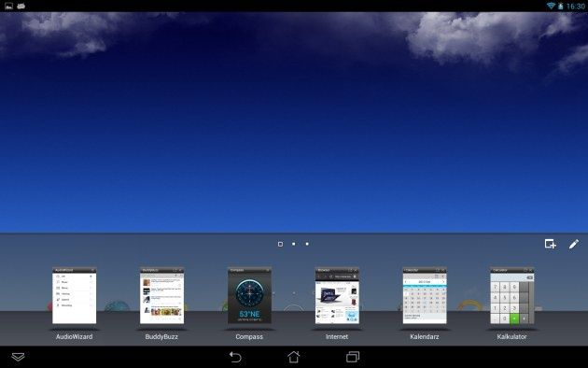Viewport: 588px width, 368px height.
Task: Click the Kalkulator label
Action: point(511,336)
